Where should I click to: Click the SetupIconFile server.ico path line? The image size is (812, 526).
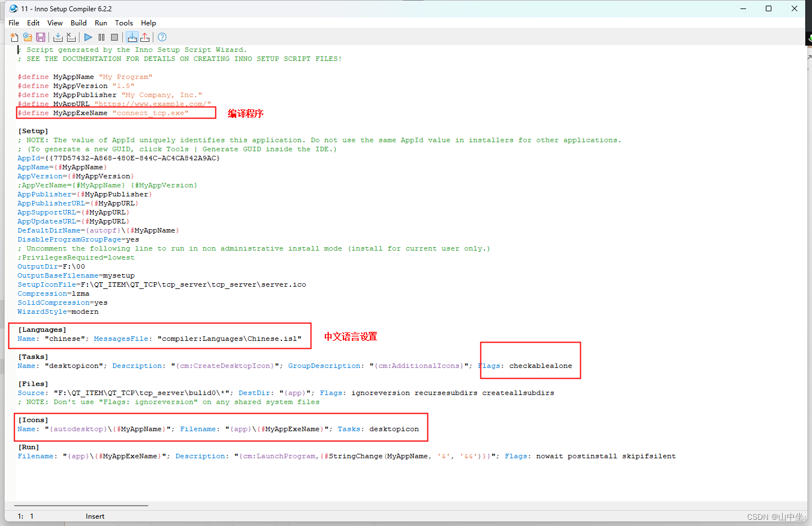(162, 284)
